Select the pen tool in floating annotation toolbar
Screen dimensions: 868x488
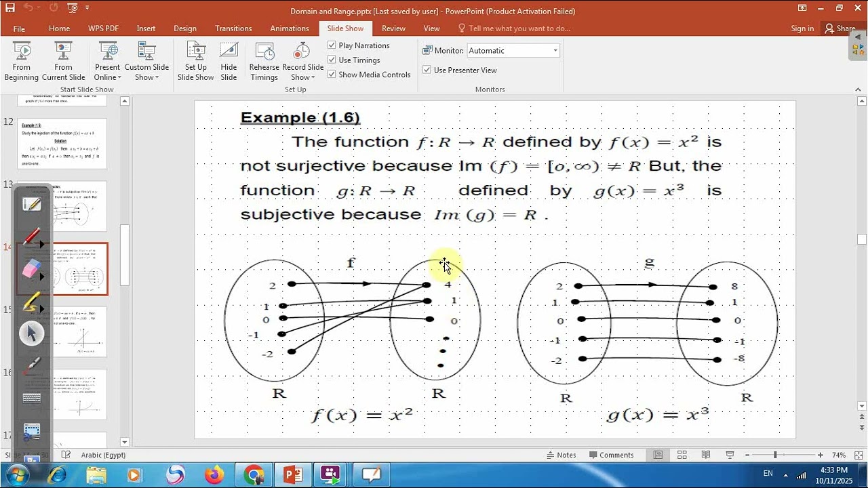tap(32, 204)
